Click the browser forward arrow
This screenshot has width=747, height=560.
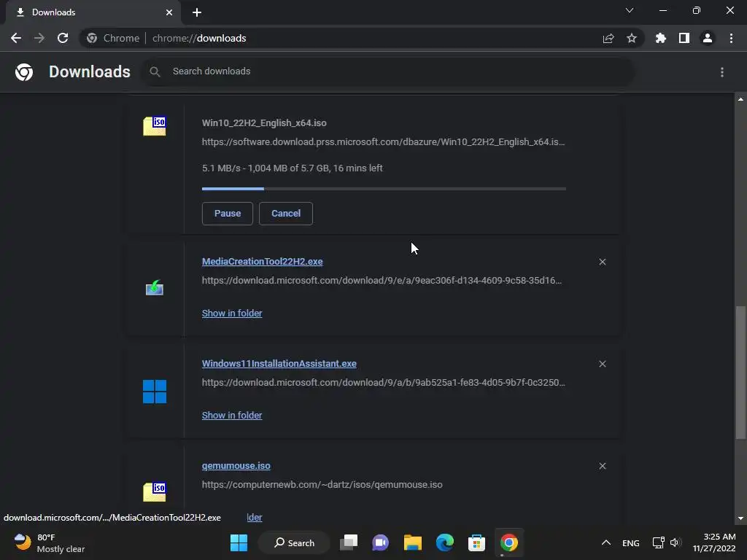[x=39, y=38]
